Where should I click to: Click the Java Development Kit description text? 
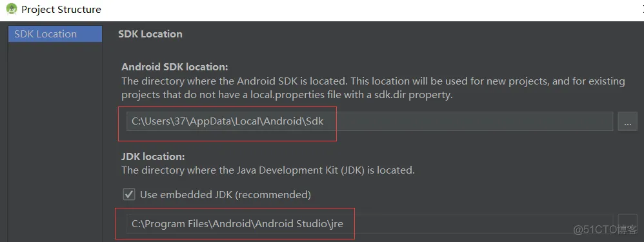pos(268,170)
